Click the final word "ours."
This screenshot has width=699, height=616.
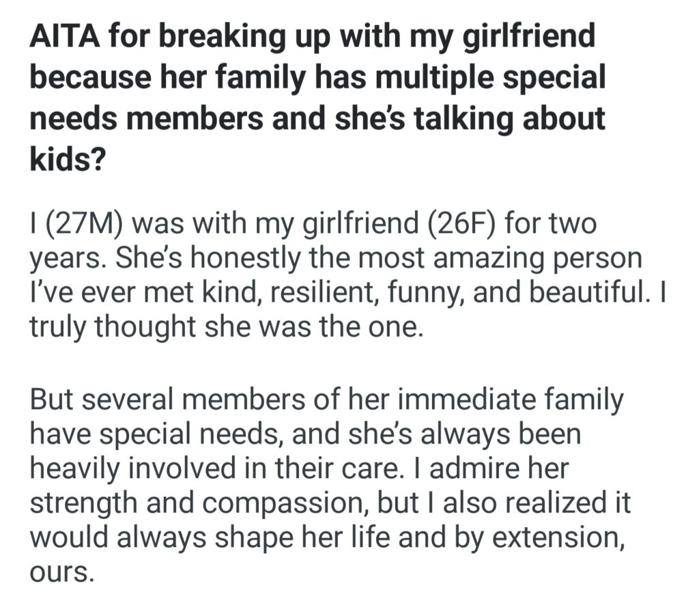coord(60,572)
